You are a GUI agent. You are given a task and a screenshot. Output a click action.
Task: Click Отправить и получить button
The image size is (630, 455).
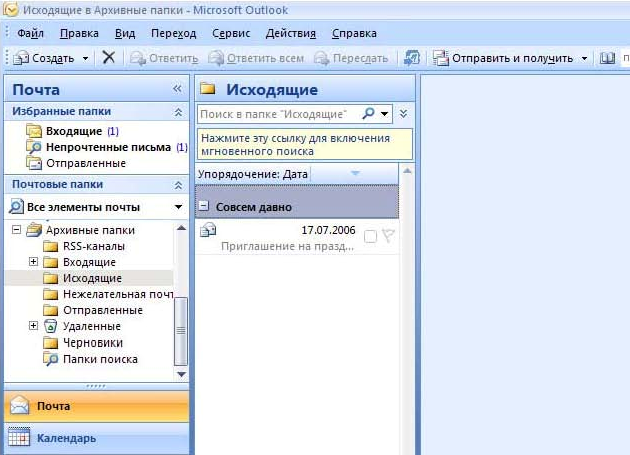point(503,59)
